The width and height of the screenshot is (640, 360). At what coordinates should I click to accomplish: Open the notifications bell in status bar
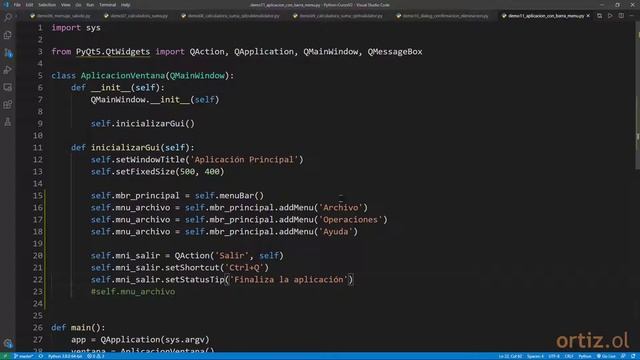point(633,356)
